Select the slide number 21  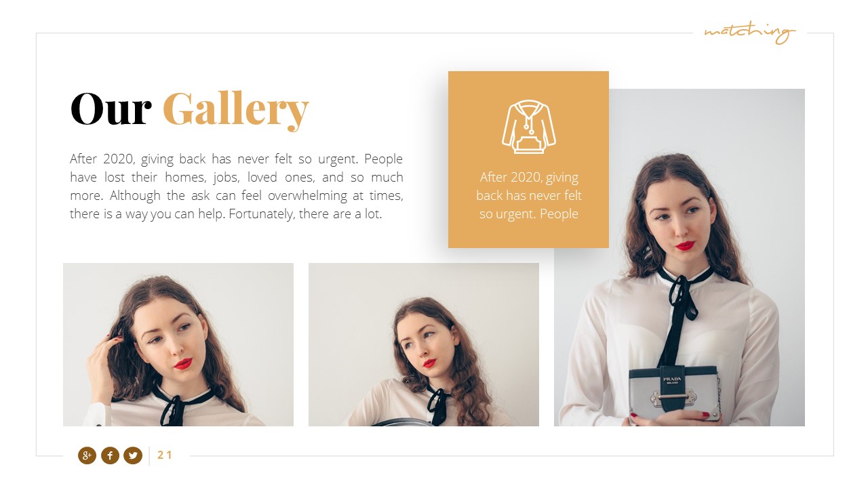165,455
